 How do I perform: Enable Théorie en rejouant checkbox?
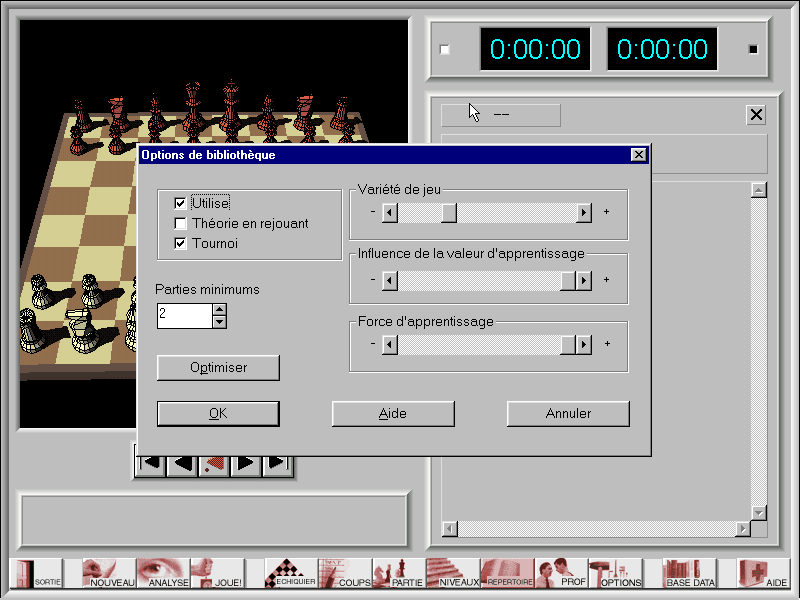(180, 223)
